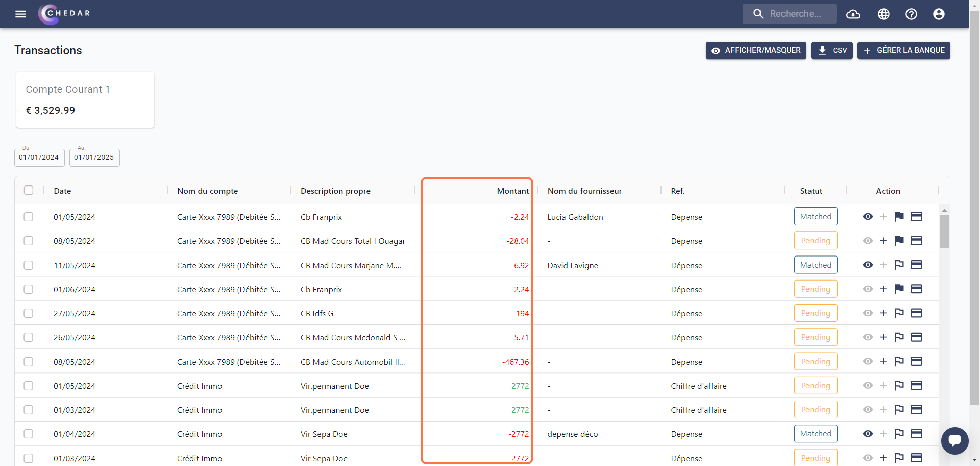Viewport: 980px width, 466px height.
Task: Open the language globe selector
Action: coord(884,14)
